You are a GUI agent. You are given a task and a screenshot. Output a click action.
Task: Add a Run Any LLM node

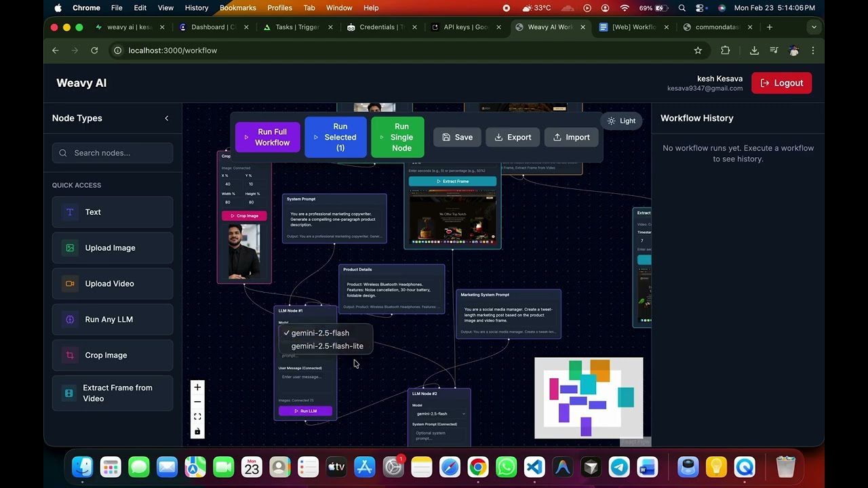113,319
